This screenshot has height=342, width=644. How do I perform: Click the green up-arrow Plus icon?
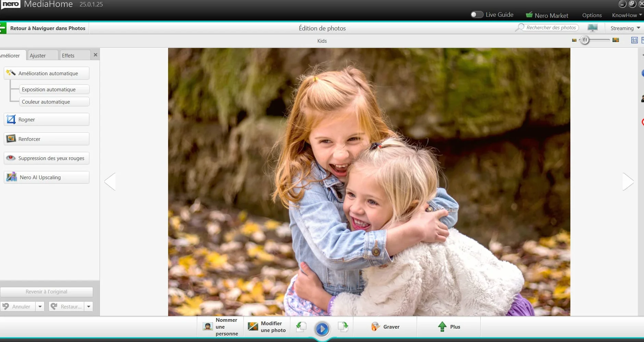click(x=442, y=327)
